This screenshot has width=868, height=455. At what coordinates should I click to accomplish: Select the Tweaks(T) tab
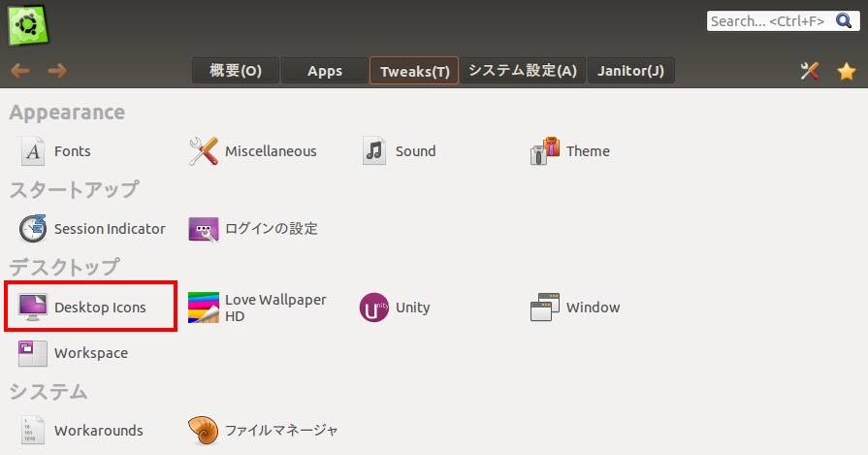(414, 71)
